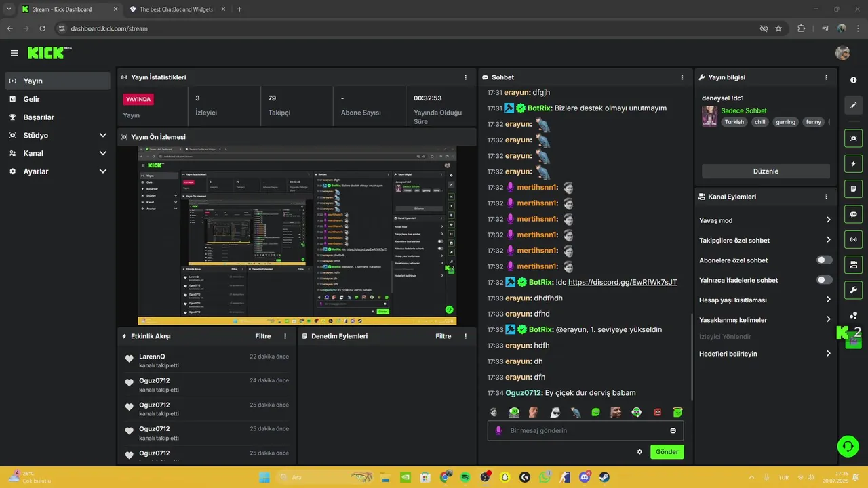This screenshot has width=868, height=488.
Task: Select Başarılar in the sidebar
Action: pyautogui.click(x=58, y=117)
